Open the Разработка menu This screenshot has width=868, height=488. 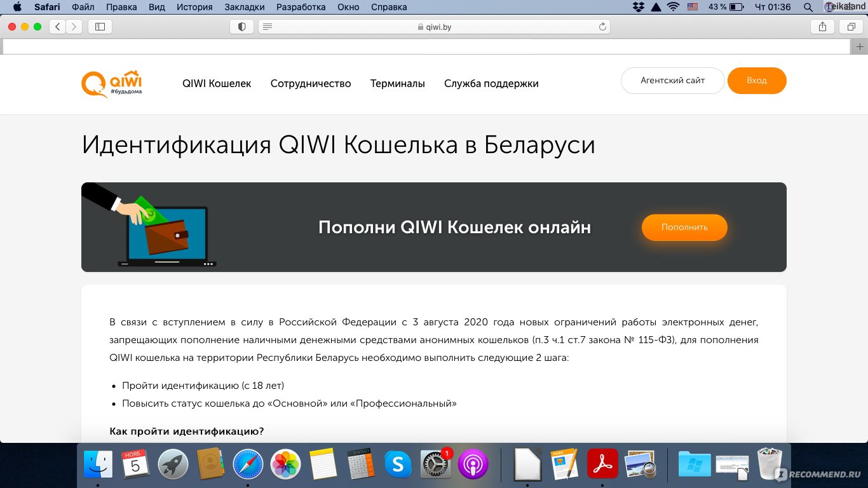point(301,7)
